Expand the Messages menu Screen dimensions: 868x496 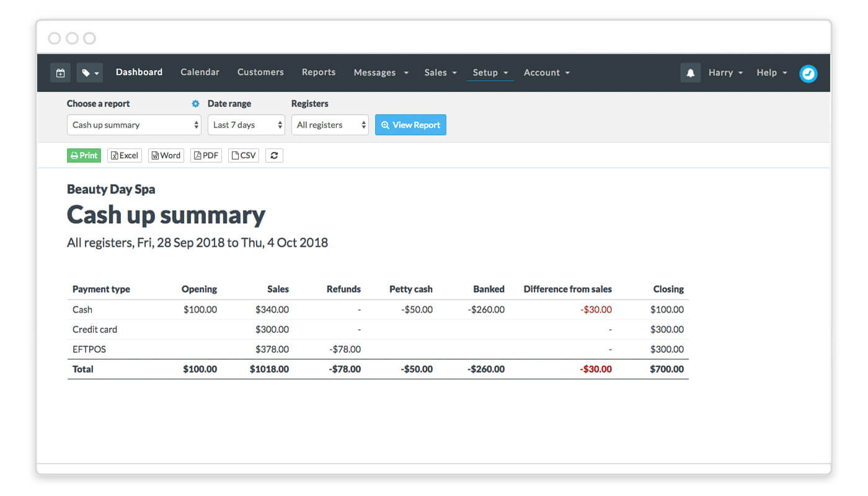(380, 73)
